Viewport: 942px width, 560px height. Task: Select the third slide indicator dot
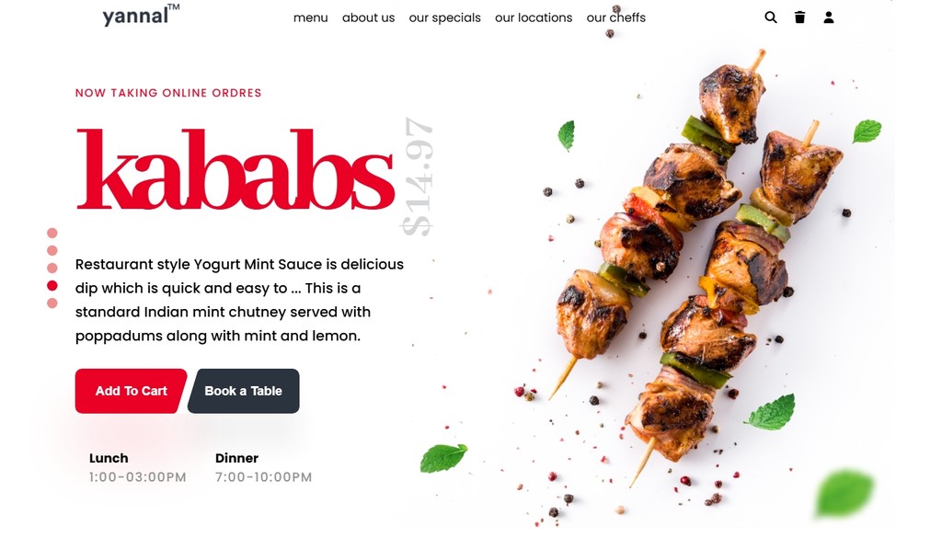[x=52, y=268]
